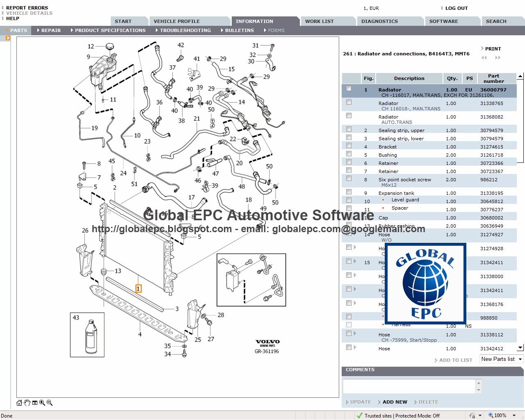Tick the Sealing strip, lower checkbox

[349, 137]
